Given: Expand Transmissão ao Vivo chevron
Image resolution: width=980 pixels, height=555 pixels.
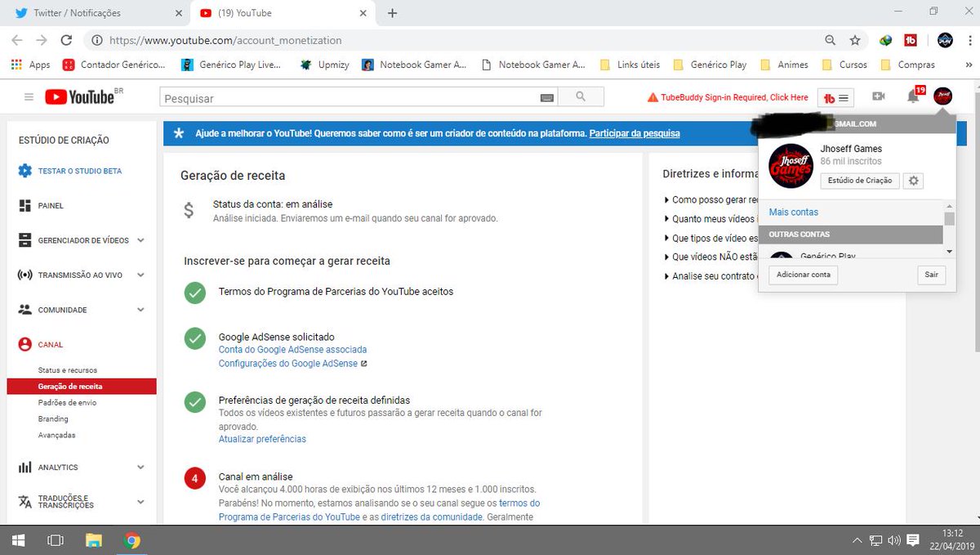Looking at the screenshot, I should click(140, 275).
